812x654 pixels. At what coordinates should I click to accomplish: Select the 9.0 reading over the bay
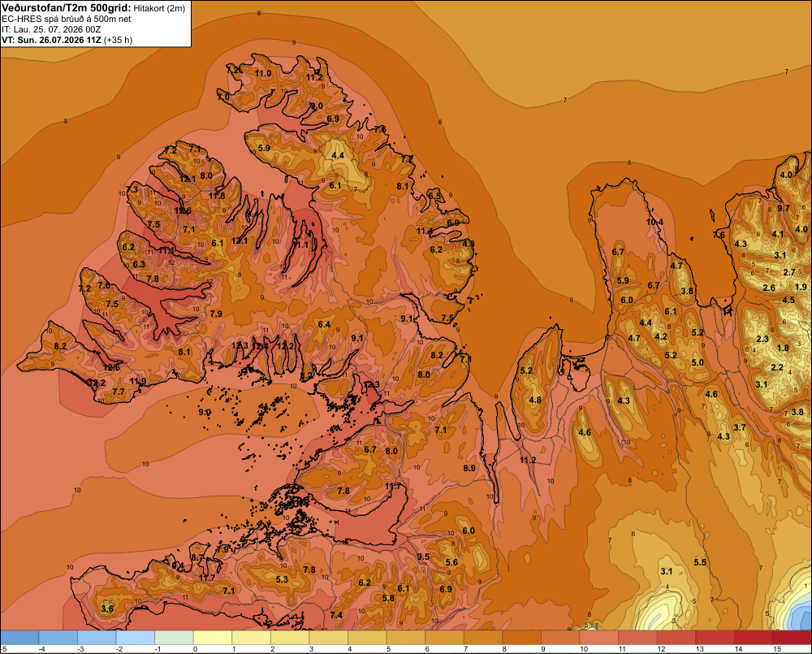click(x=205, y=413)
